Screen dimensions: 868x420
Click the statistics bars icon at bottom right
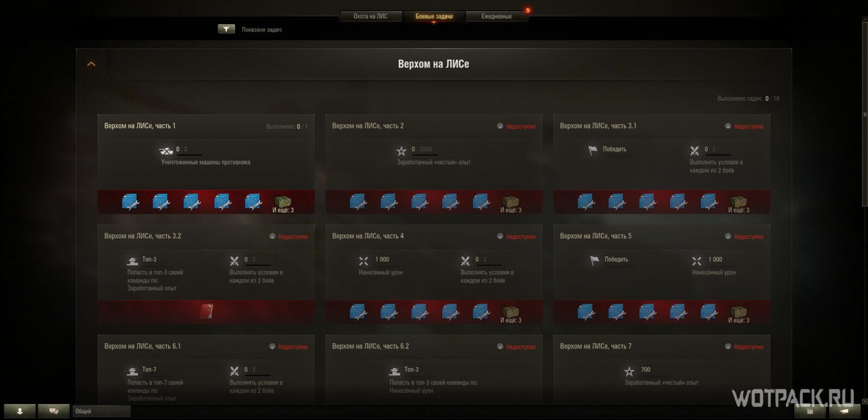tap(810, 411)
